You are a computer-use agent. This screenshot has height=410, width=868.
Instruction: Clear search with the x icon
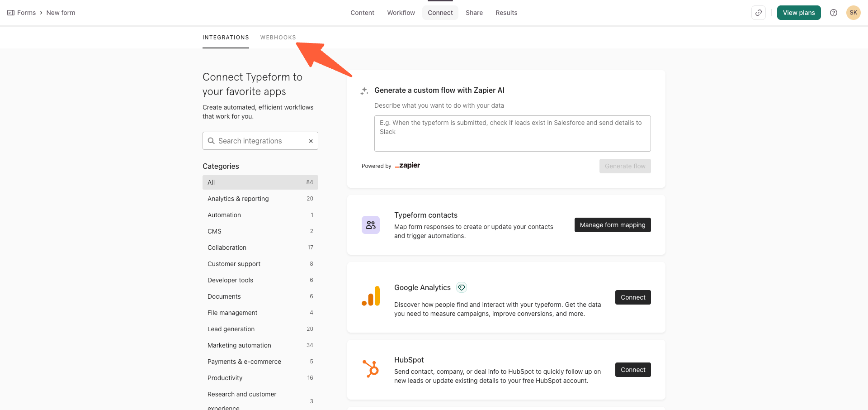point(311,141)
